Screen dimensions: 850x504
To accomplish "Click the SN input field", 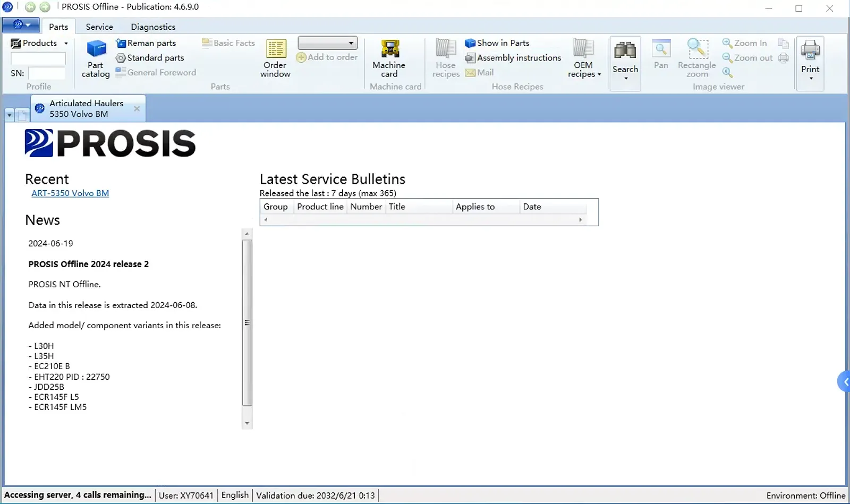I will pos(47,73).
